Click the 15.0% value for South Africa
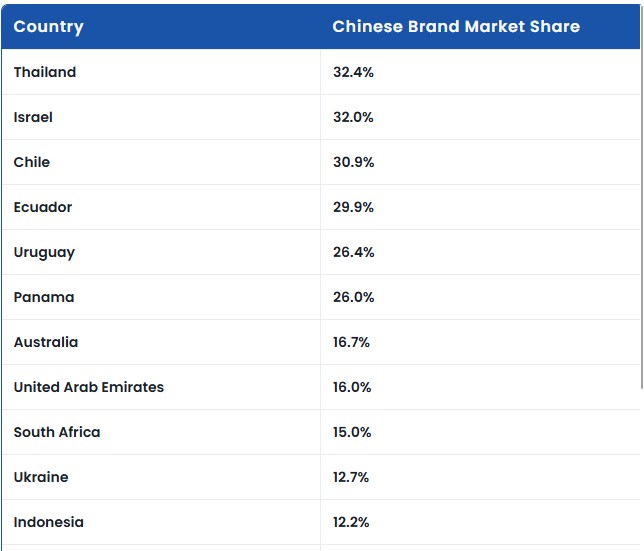 pos(352,432)
